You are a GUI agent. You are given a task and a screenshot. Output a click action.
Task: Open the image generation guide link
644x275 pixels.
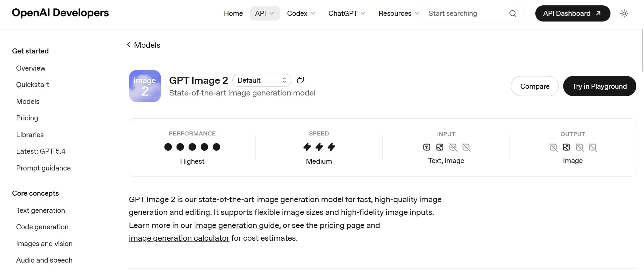click(x=237, y=225)
